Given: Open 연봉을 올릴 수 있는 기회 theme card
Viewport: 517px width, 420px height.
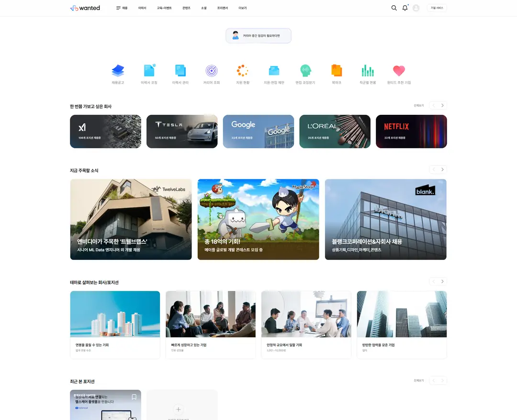Looking at the screenshot, I should [x=115, y=325].
